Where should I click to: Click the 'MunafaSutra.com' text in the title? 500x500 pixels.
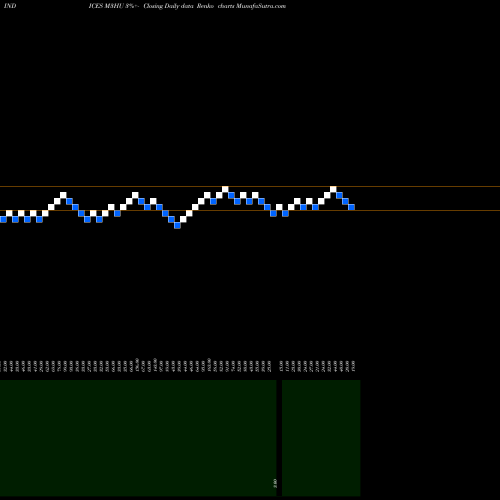tap(261, 6)
